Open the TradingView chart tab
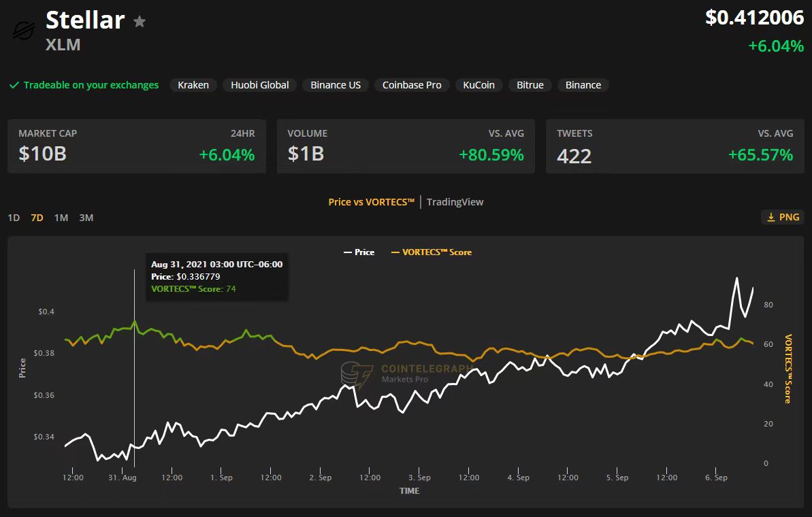This screenshot has height=517, width=812. (455, 202)
